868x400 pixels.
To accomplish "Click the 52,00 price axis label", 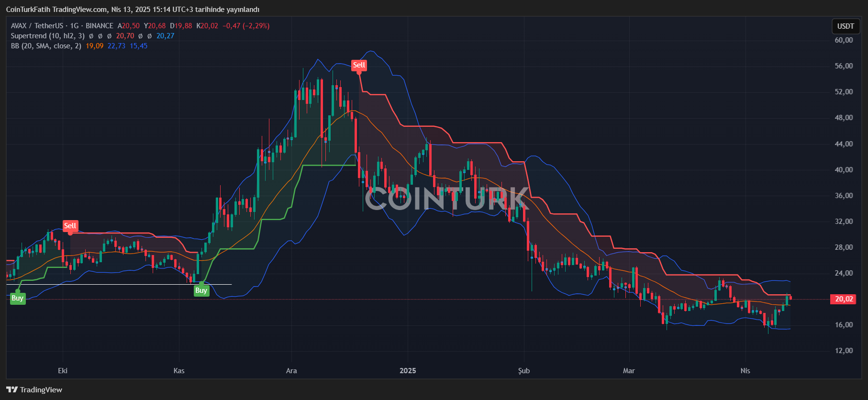I will coord(844,92).
